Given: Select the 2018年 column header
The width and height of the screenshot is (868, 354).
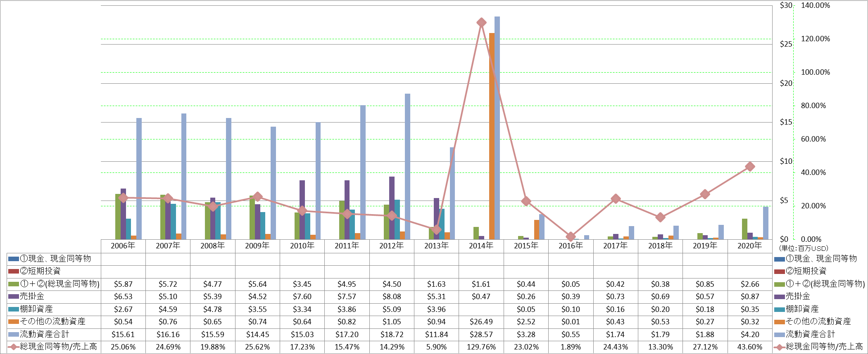Looking at the screenshot, I should click(660, 246).
